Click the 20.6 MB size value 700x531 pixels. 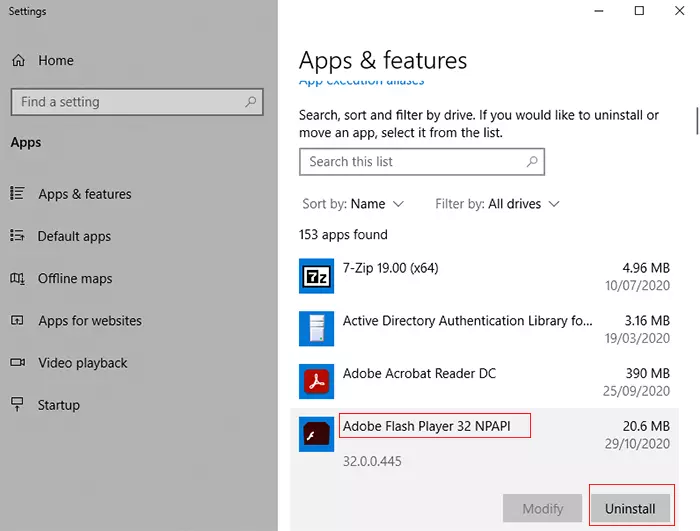point(646,426)
